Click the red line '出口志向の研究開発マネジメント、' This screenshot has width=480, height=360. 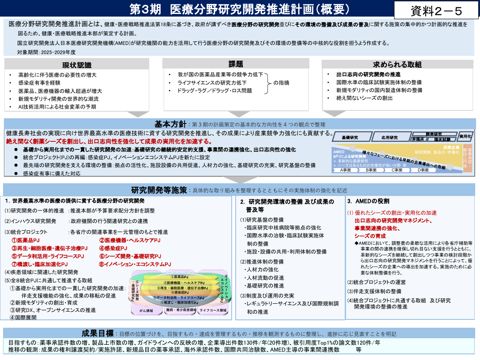pyautogui.click(x=394, y=221)
